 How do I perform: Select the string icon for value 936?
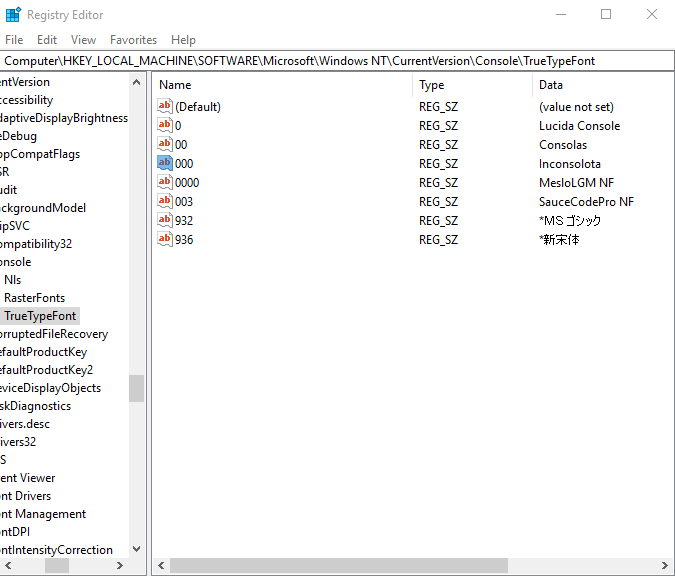(164, 238)
